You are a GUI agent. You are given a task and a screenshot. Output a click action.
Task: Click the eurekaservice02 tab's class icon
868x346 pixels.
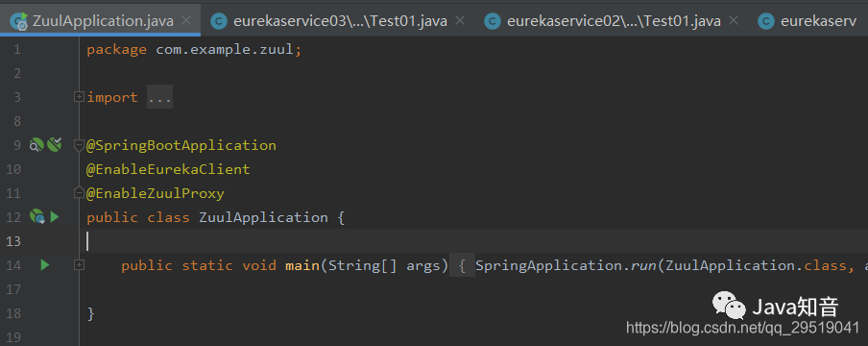click(x=493, y=21)
